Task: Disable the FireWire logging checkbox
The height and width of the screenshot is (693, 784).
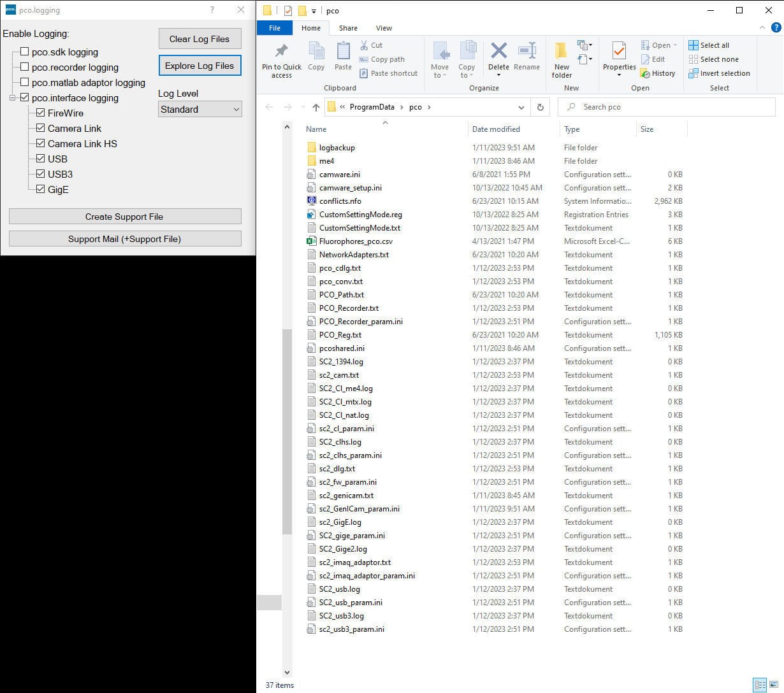Action: point(41,113)
